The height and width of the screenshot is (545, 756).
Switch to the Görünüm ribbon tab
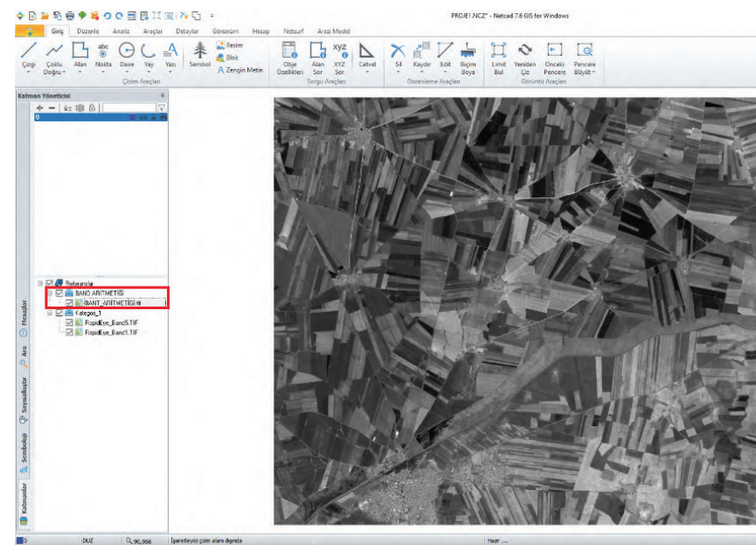click(225, 31)
